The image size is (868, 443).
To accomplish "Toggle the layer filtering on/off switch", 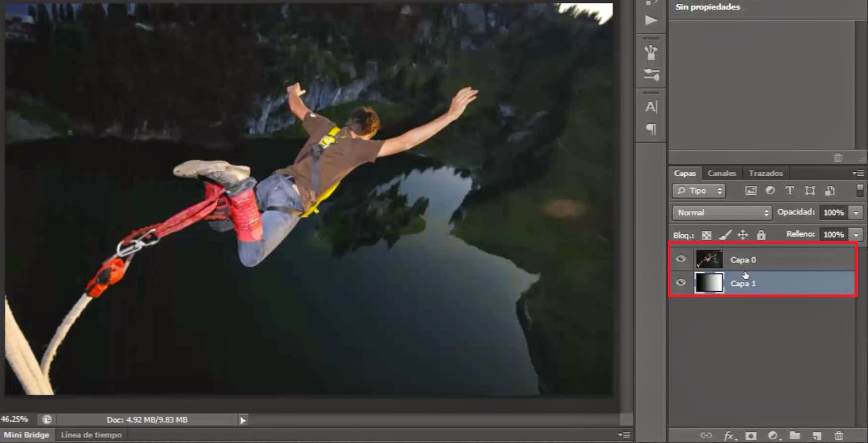I will coord(860,190).
